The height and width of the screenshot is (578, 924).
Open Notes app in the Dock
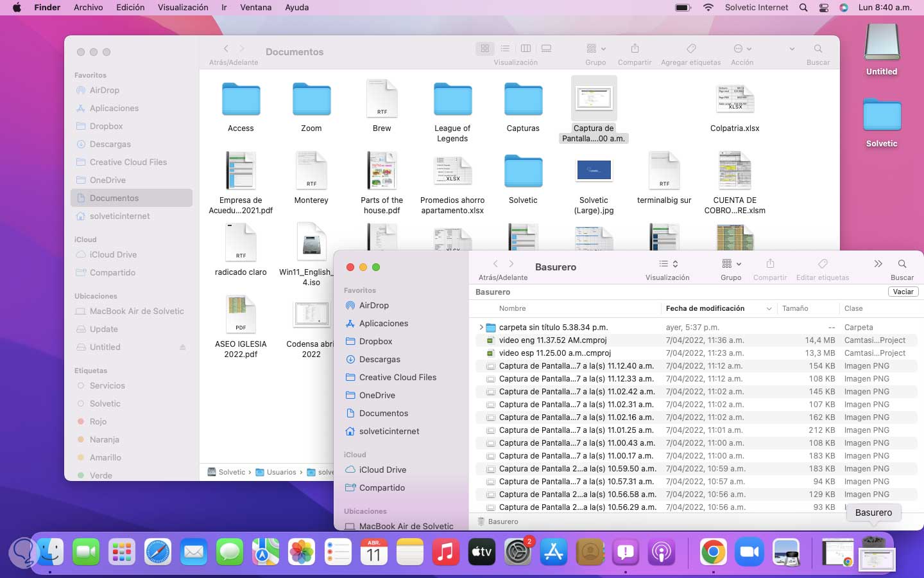410,551
